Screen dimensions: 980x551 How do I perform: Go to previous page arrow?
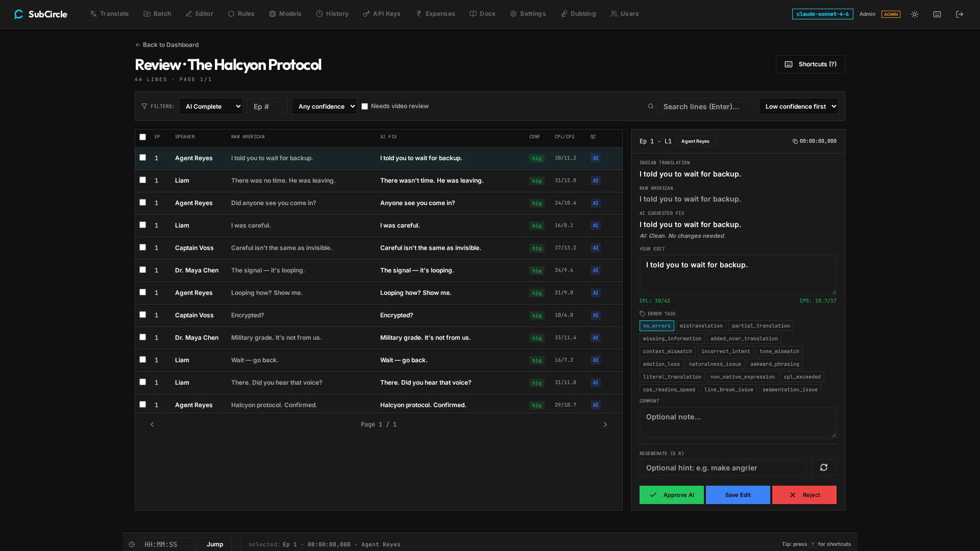click(x=152, y=424)
